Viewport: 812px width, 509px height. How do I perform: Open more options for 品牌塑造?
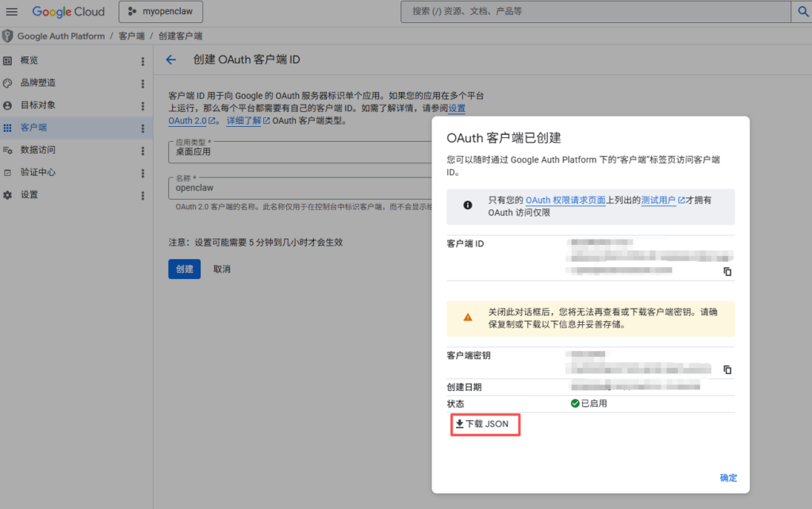pos(143,83)
